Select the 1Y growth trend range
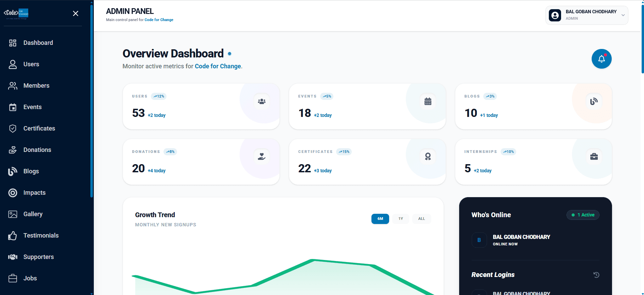Image resolution: width=644 pixels, height=295 pixels. [401, 219]
